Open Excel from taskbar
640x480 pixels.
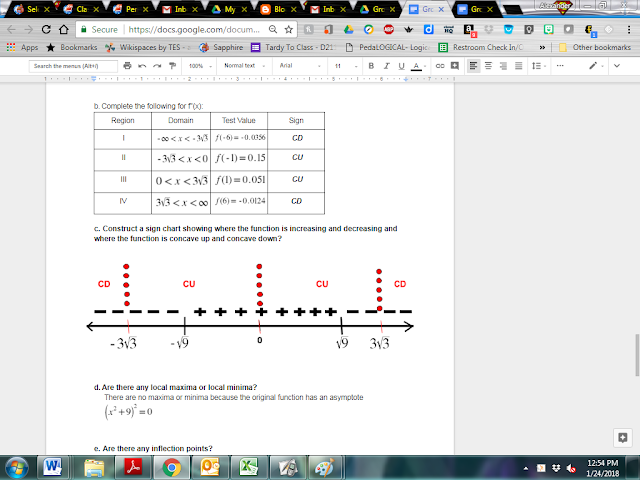[x=247, y=467]
